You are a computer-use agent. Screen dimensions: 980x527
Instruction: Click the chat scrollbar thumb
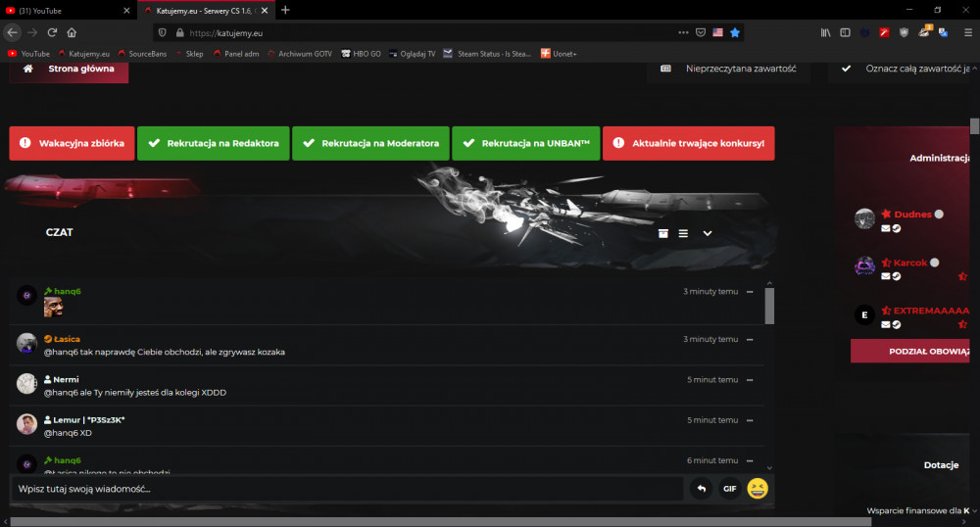coord(769,306)
